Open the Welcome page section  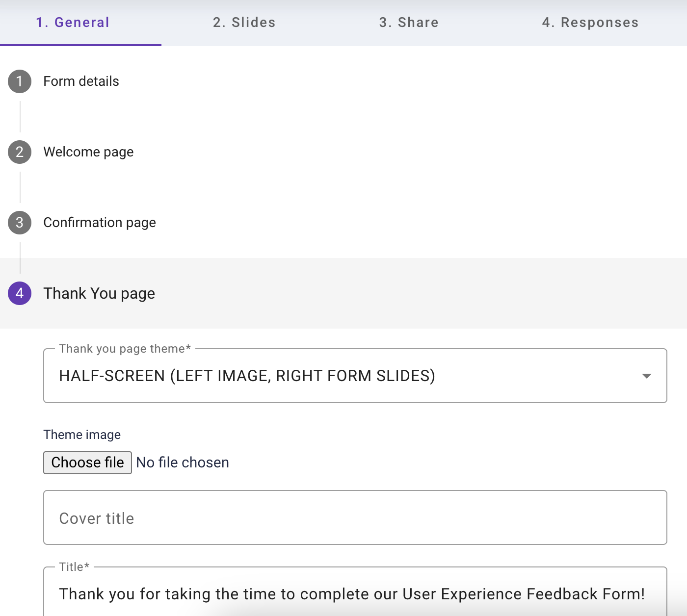[88, 153]
